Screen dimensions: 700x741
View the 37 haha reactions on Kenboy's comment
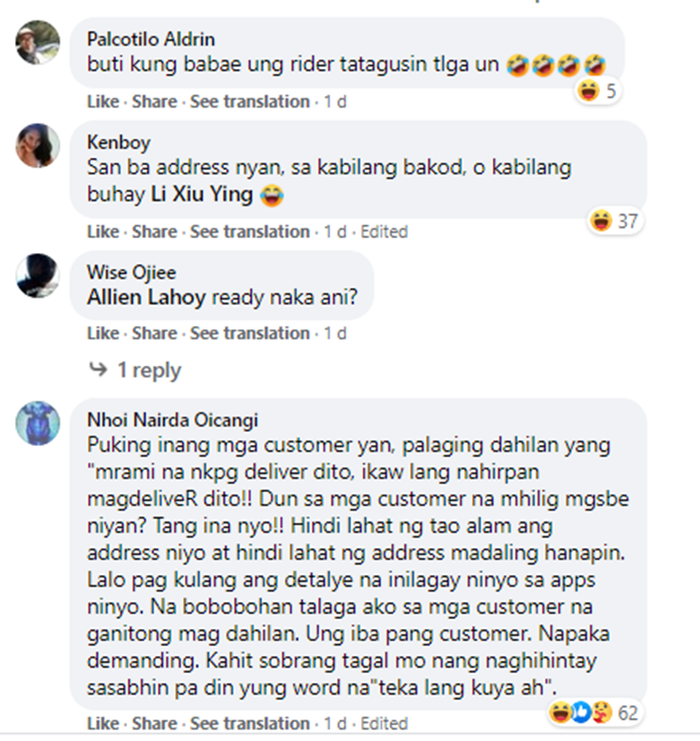pyautogui.click(x=615, y=221)
